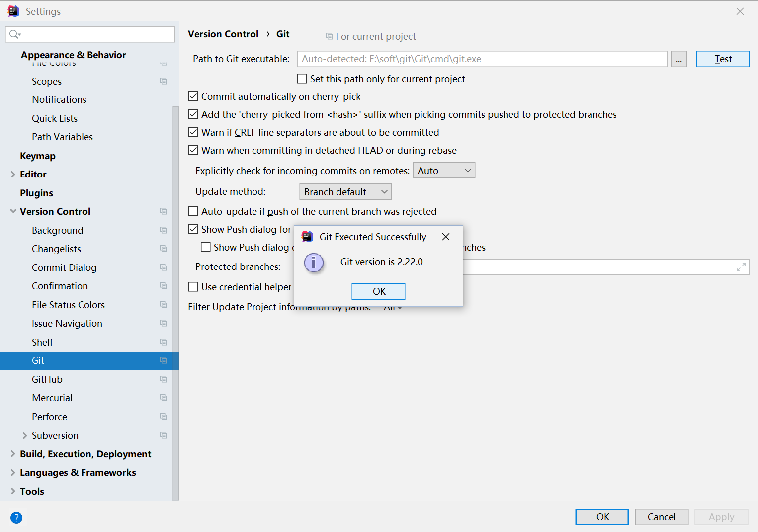The image size is (758, 532).
Task: Click Test button for Git executable
Action: (723, 59)
